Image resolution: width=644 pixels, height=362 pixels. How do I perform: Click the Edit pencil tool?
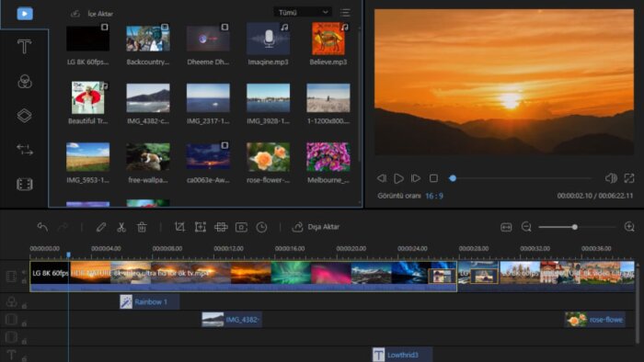[x=101, y=227]
